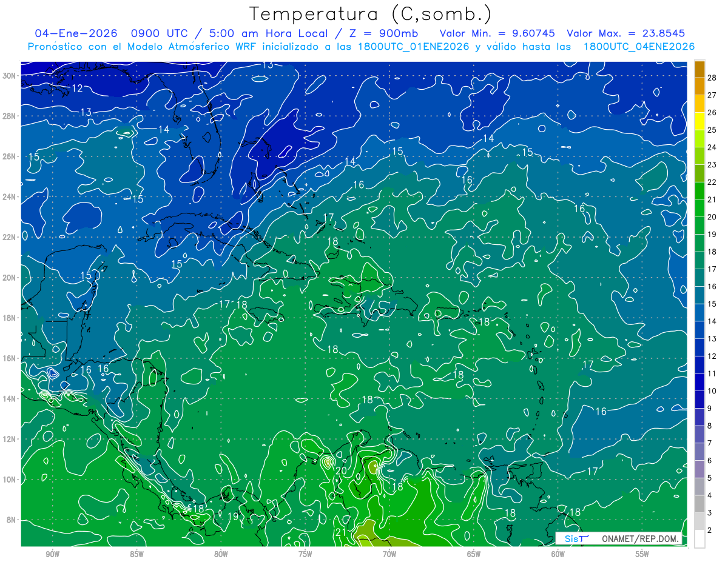Click the '2' label on the color scale
Viewport: 728px width, 562px height.
point(710,530)
